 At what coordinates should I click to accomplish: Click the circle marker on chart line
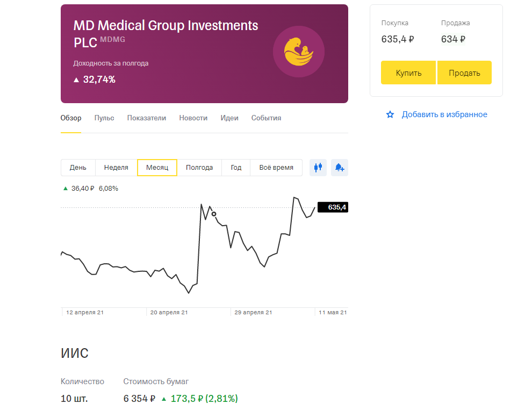tap(214, 214)
